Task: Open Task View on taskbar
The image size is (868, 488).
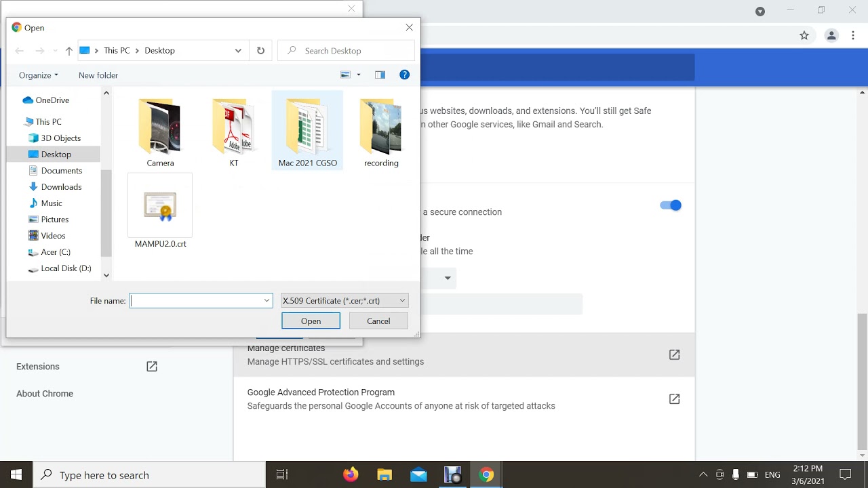Action: (282, 474)
